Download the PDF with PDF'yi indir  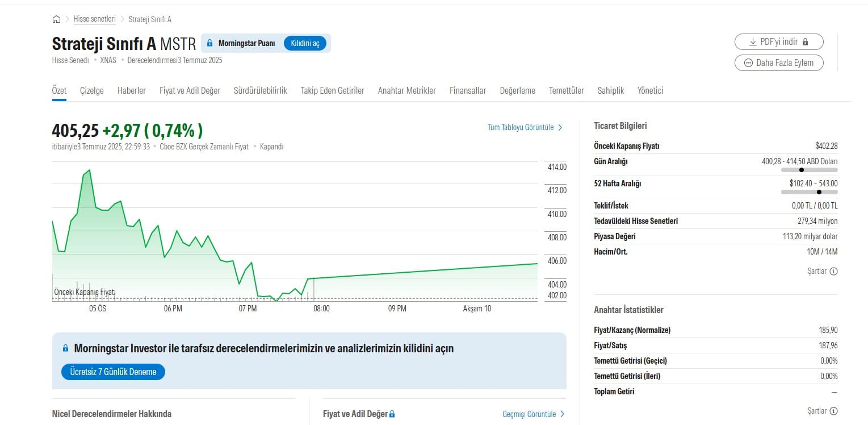tap(779, 41)
